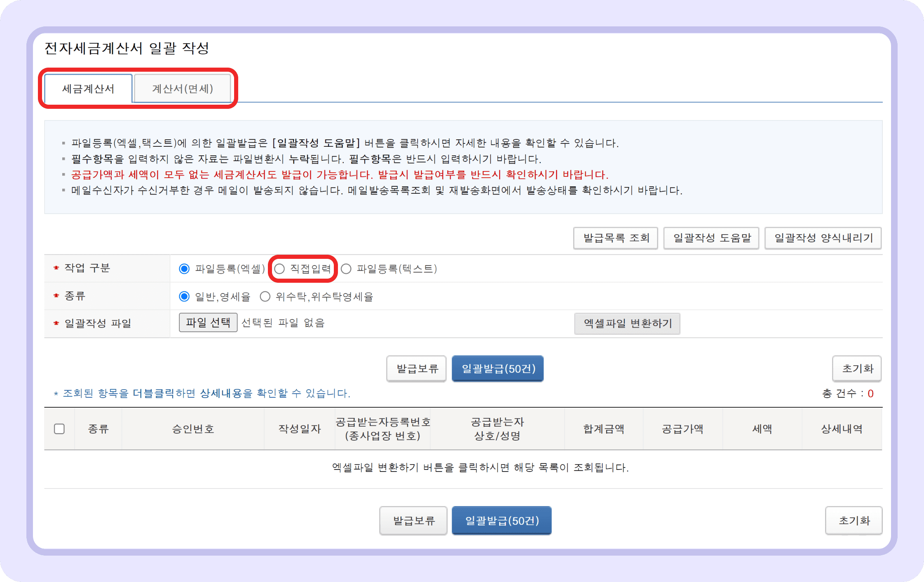Click the bottom 일괄발급(50건) button

point(501,520)
